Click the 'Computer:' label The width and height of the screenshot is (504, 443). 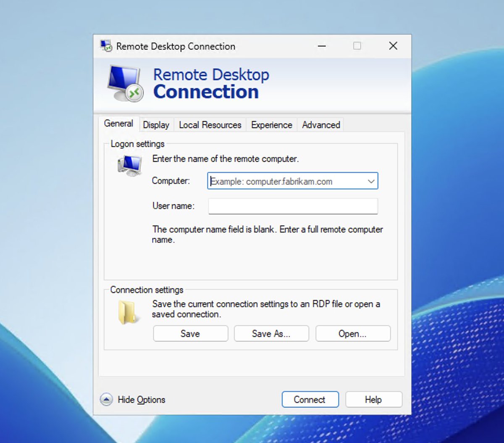(171, 181)
